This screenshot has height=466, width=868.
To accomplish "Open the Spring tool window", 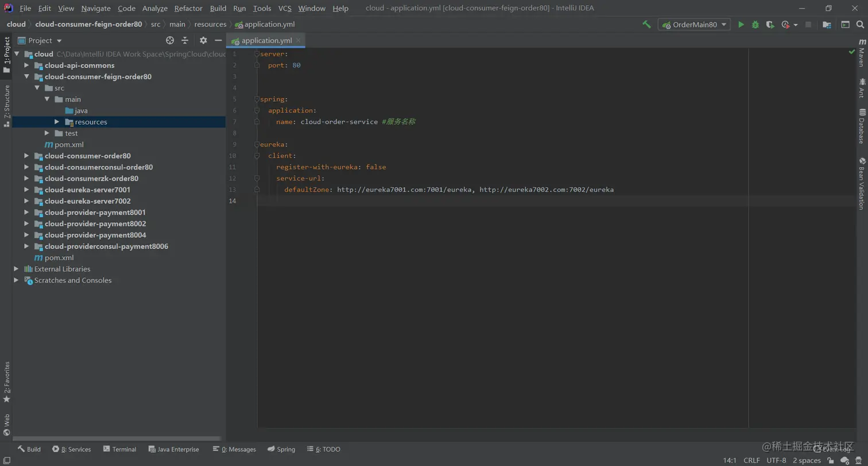I will pos(281,449).
